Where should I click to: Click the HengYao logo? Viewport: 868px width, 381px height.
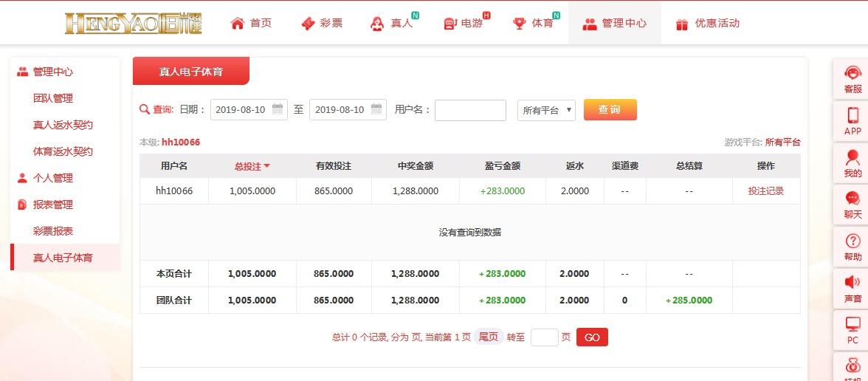134,24
